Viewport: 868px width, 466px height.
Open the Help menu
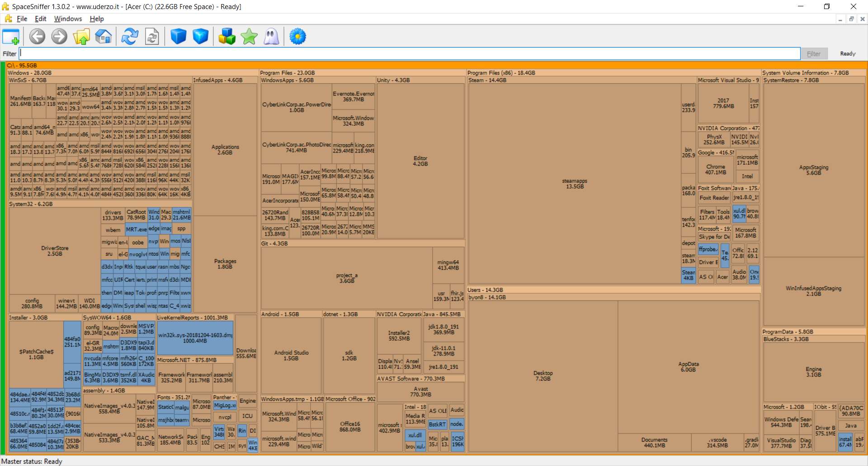tap(97, 19)
